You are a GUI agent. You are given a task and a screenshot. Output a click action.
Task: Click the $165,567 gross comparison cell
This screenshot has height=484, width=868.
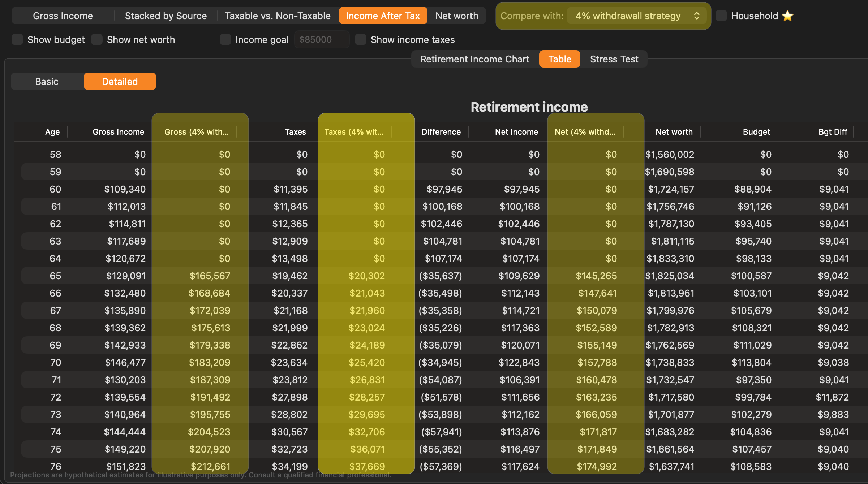pos(210,276)
